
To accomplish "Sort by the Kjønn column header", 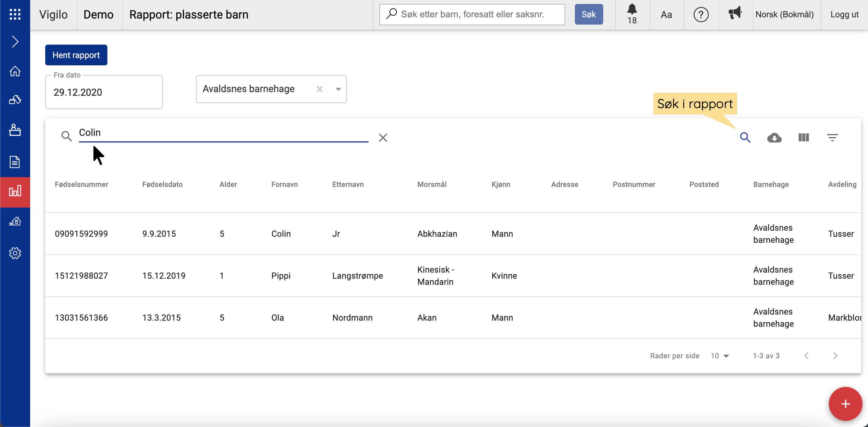I will (501, 184).
